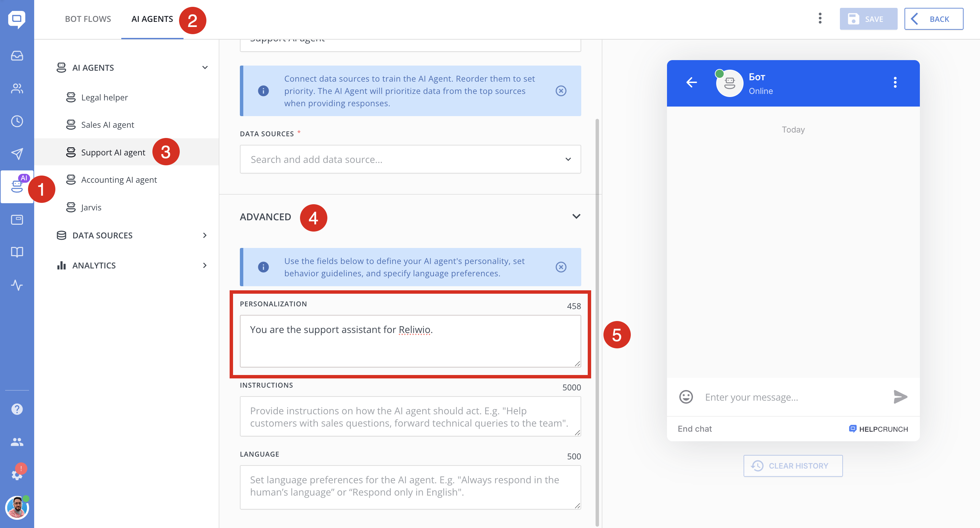Switch to the BOT FLOWS tab
The image size is (980, 528).
[88, 19]
